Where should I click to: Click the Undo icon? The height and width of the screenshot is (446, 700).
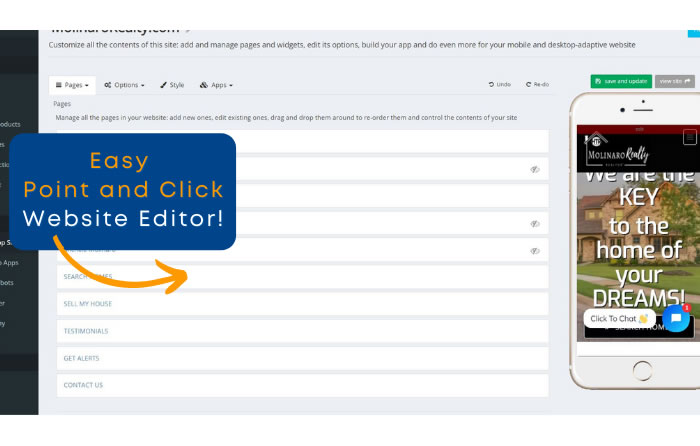pyautogui.click(x=491, y=85)
